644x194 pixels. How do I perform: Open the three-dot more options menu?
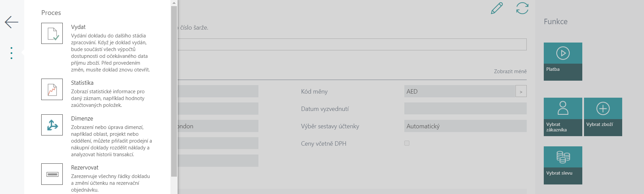pyautogui.click(x=12, y=53)
